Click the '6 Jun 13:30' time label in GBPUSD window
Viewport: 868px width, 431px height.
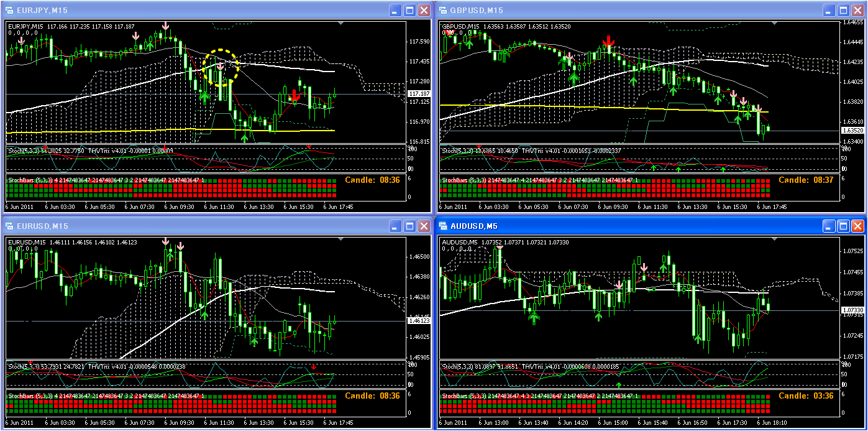(x=693, y=206)
